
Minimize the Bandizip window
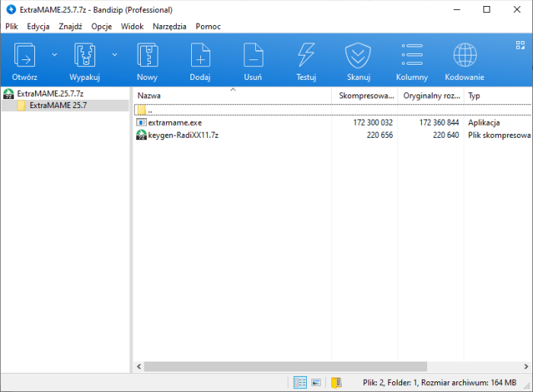tap(457, 9)
